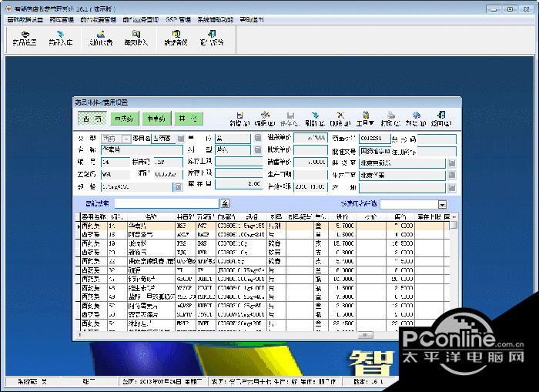Click the data backup (数据备份) toolbar icon
539x392 pixels.
[176, 37]
